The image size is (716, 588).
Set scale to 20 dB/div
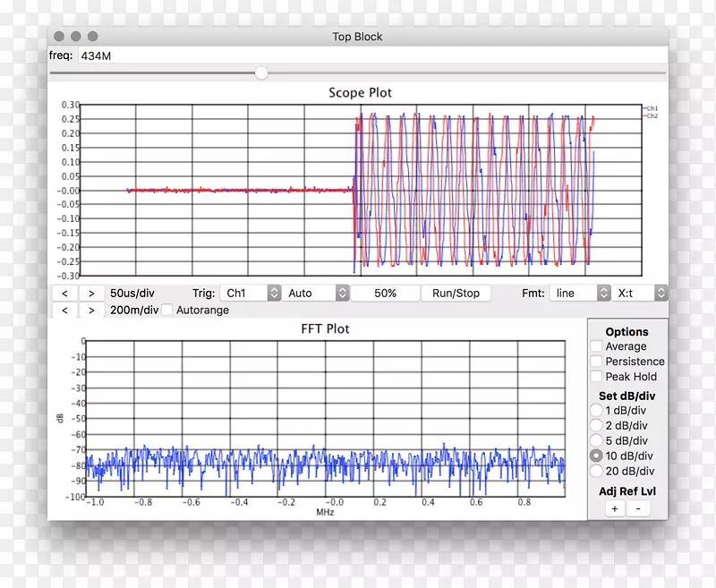(597, 471)
